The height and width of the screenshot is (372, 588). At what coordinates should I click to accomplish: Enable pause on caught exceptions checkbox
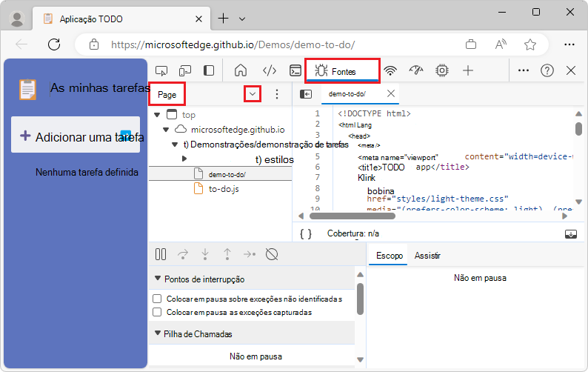coord(157,313)
